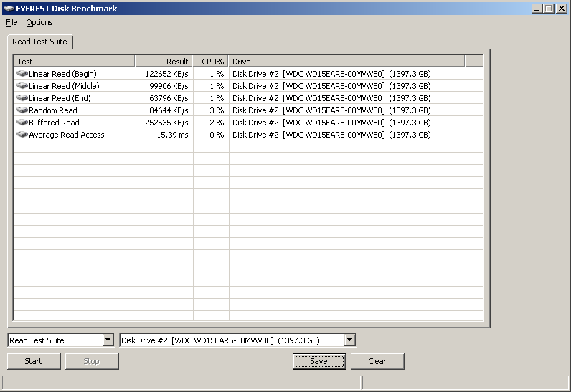Sort by the Result column header

(164, 62)
